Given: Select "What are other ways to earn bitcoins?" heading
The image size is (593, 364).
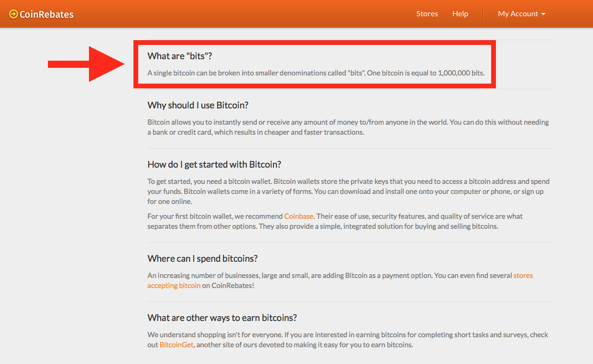Looking at the screenshot, I should point(222,318).
